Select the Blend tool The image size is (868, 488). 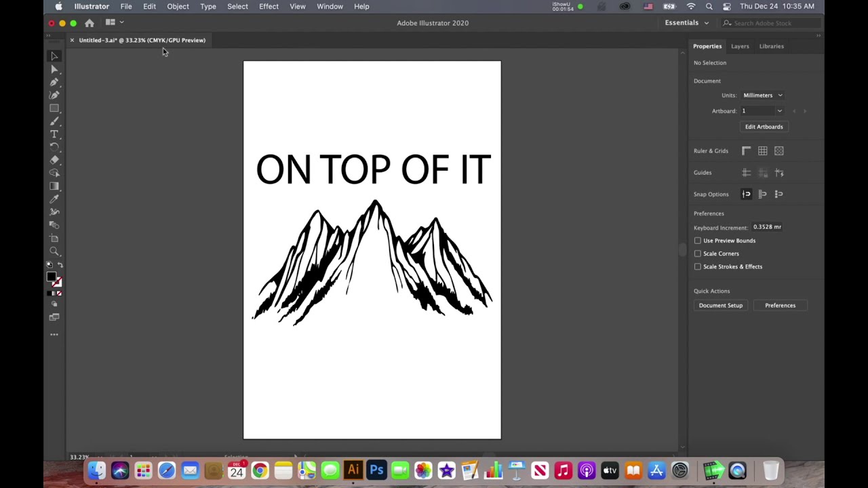click(54, 225)
